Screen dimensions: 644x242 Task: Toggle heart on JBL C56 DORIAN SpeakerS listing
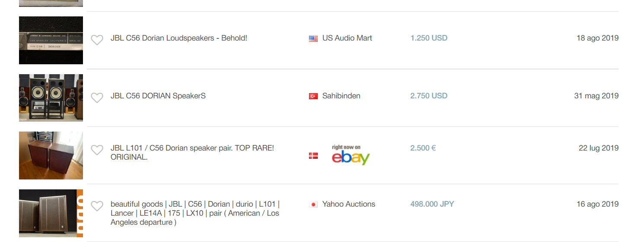[x=97, y=98]
